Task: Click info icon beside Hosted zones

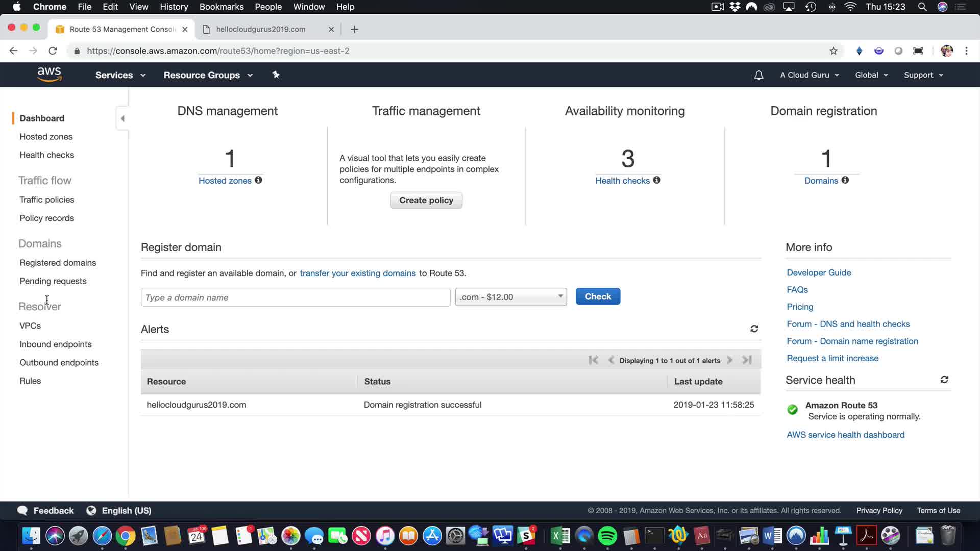Action: pyautogui.click(x=258, y=180)
